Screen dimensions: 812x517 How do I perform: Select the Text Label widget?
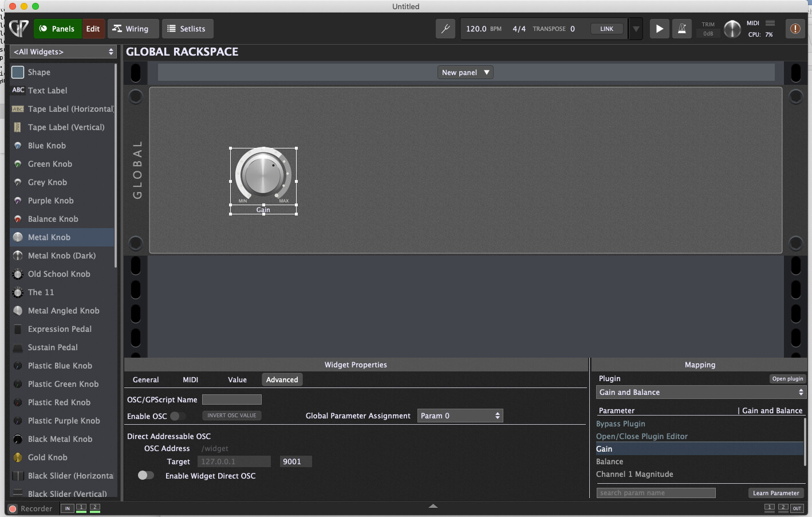(x=62, y=91)
